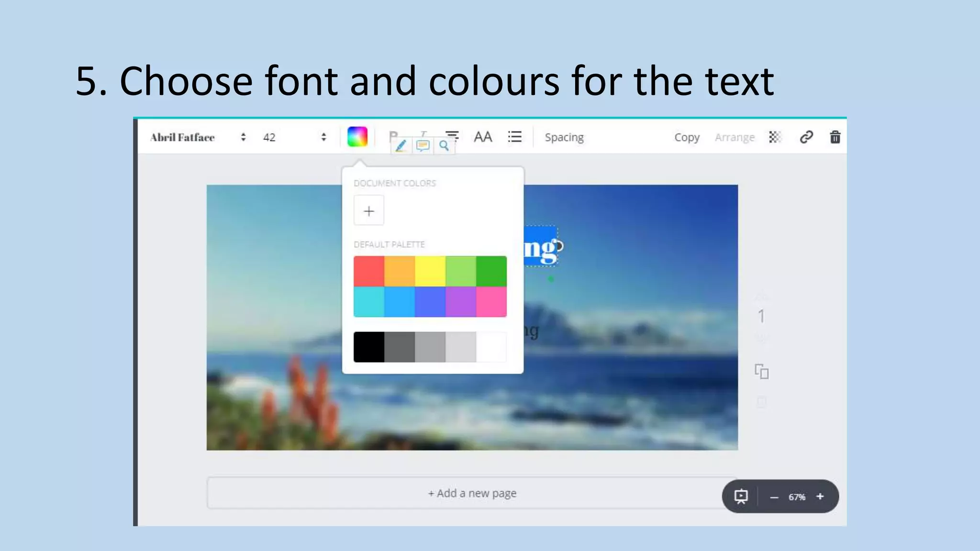Click the presentation mode icon
The width and height of the screenshot is (980, 551).
741,496
